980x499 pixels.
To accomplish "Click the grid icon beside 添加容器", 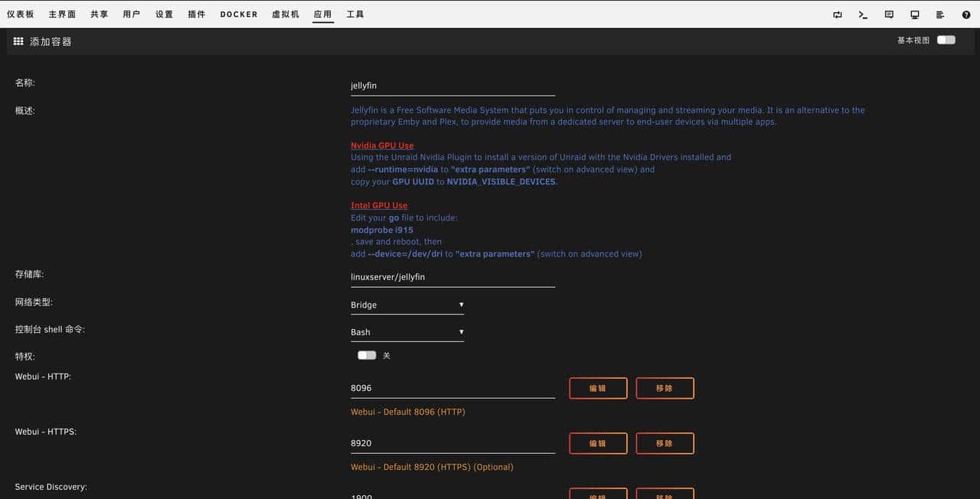I will click(x=18, y=41).
